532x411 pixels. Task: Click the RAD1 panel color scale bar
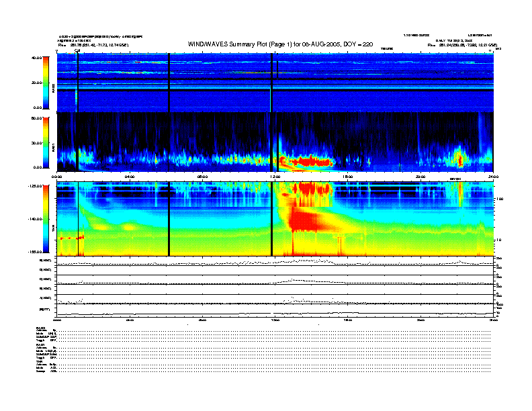(x=46, y=142)
